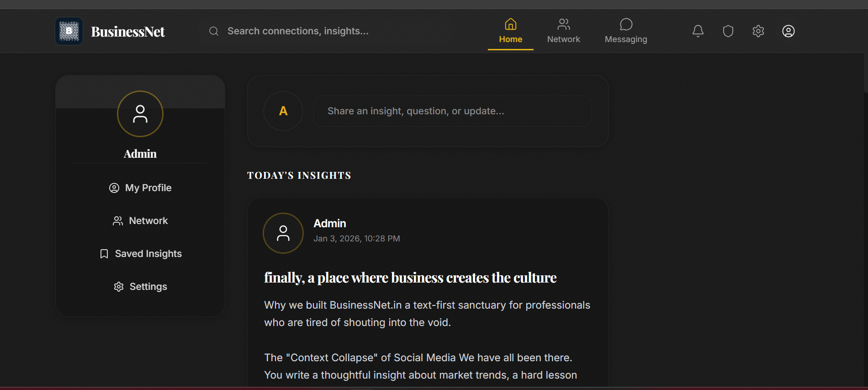
Task: Open notifications bell icon
Action: (698, 31)
